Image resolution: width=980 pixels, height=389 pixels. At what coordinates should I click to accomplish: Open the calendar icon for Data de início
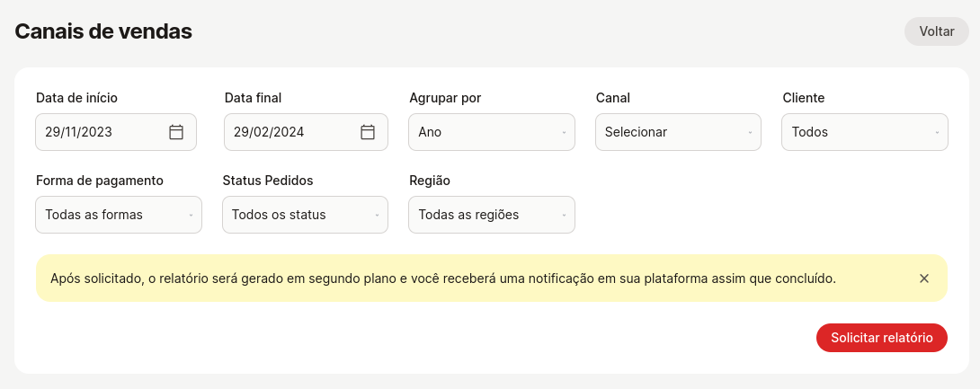(x=176, y=132)
